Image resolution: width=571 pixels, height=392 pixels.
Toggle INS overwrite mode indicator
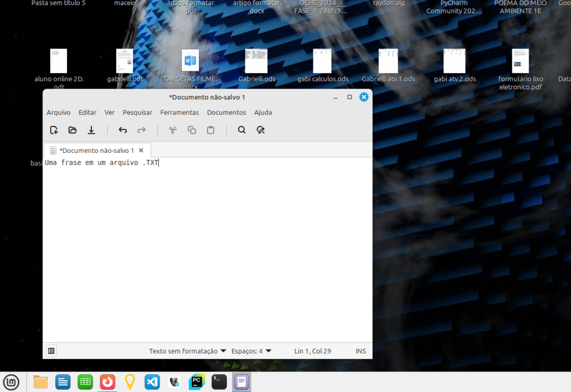361,351
